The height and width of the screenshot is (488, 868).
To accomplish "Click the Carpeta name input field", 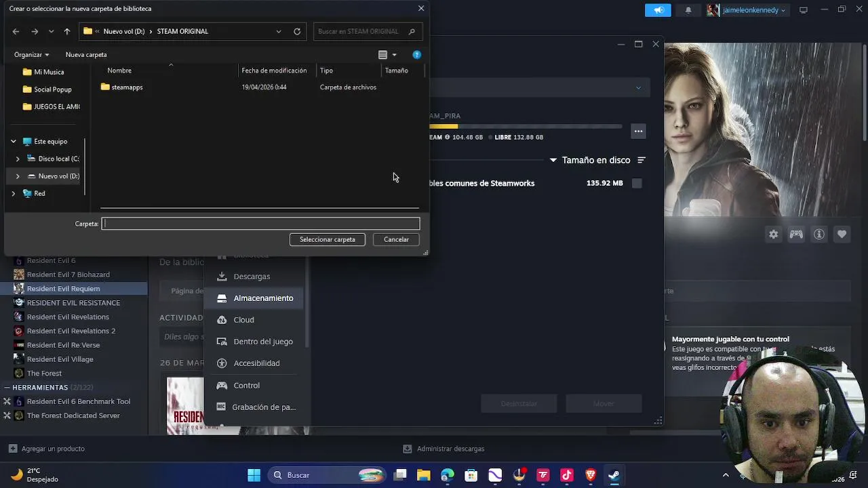I will (261, 224).
